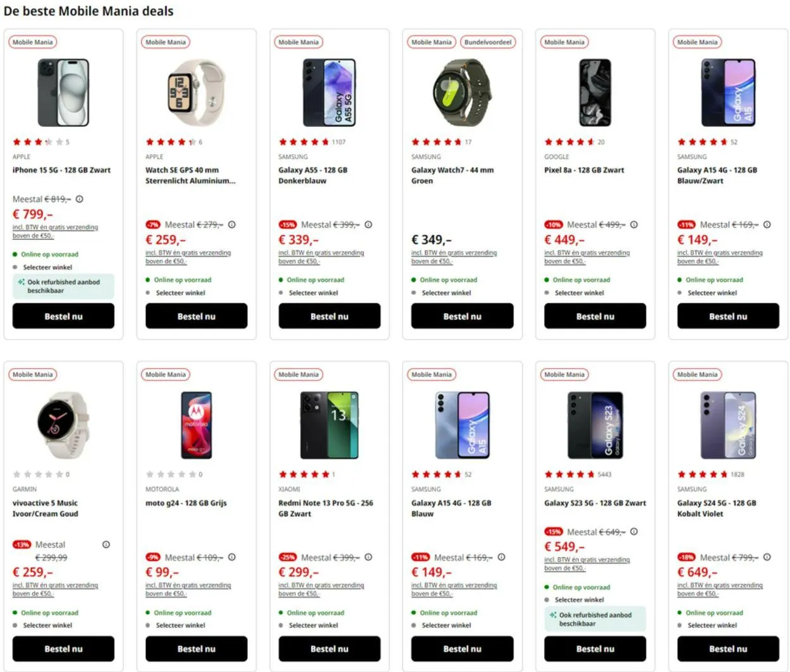Click the Apple Watch SE product image
Screen dimensions: 790x672
coord(196,93)
